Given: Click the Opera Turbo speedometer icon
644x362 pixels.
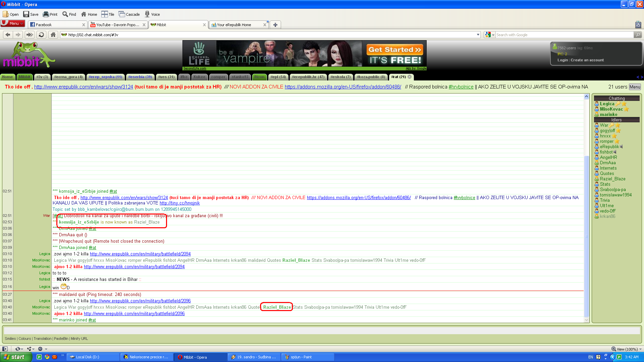Looking at the screenshot, I should click(41, 349).
